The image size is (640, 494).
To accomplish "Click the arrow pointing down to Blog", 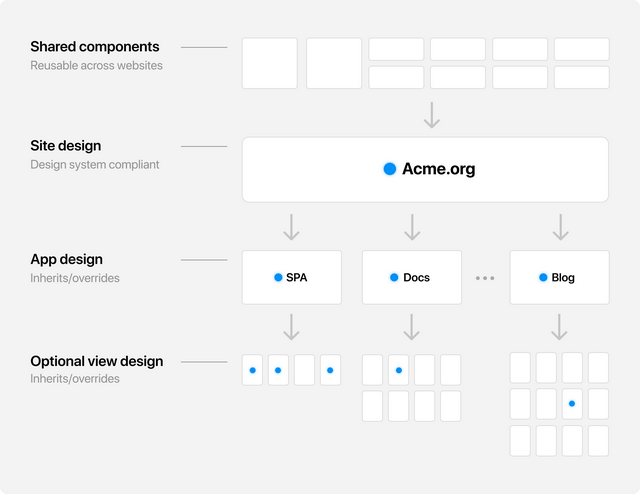I will pyautogui.click(x=560, y=226).
